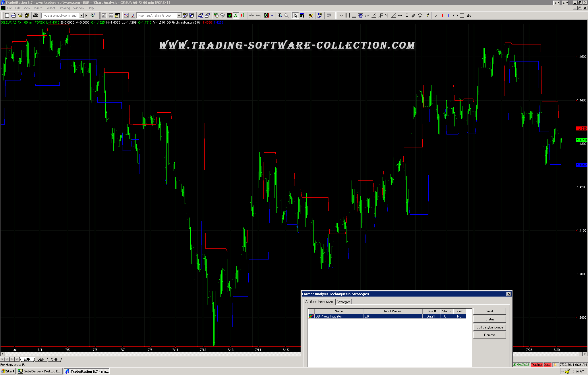Open the Drawing menu
The height and width of the screenshot is (375, 588).
point(64,8)
